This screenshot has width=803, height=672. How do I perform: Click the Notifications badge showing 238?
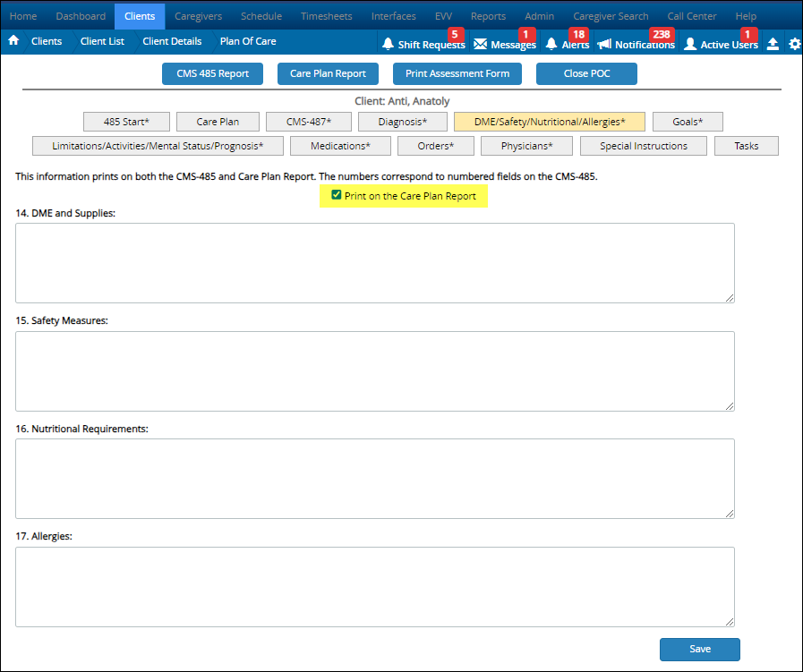tap(662, 34)
